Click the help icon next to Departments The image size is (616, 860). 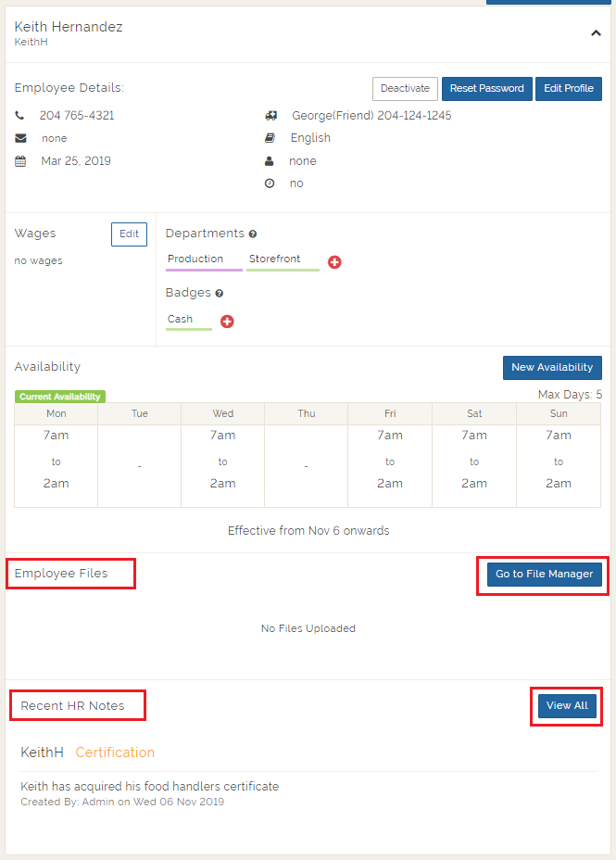(x=253, y=234)
